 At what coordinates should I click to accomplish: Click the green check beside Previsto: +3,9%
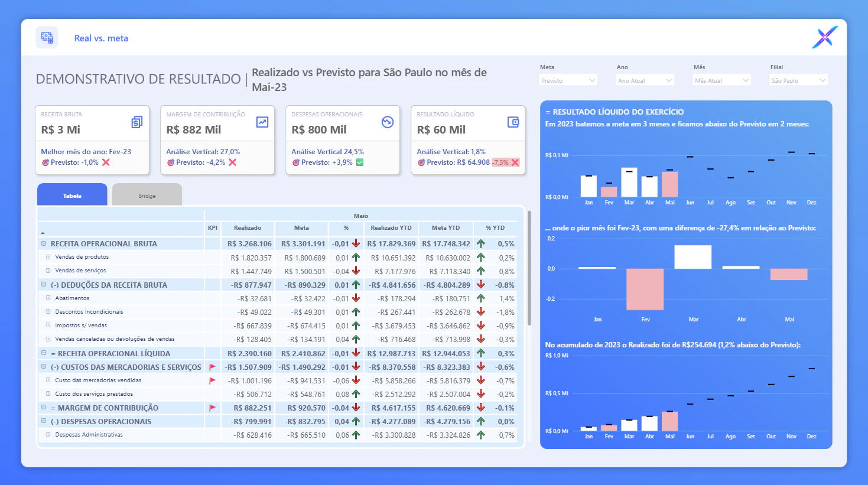(x=360, y=162)
